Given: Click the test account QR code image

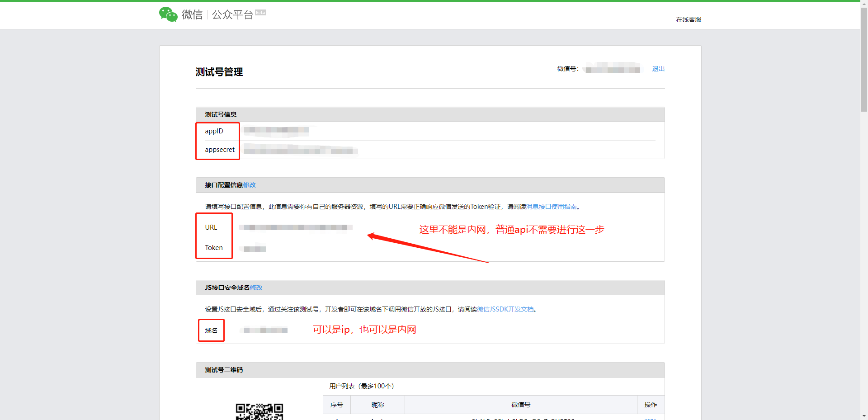Looking at the screenshot, I should (259, 411).
